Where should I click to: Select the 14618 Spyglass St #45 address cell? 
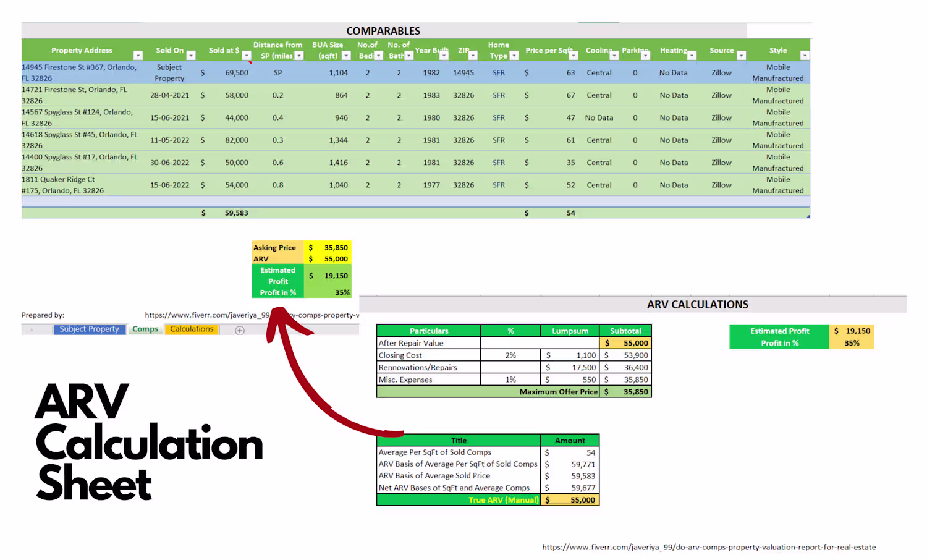point(82,140)
